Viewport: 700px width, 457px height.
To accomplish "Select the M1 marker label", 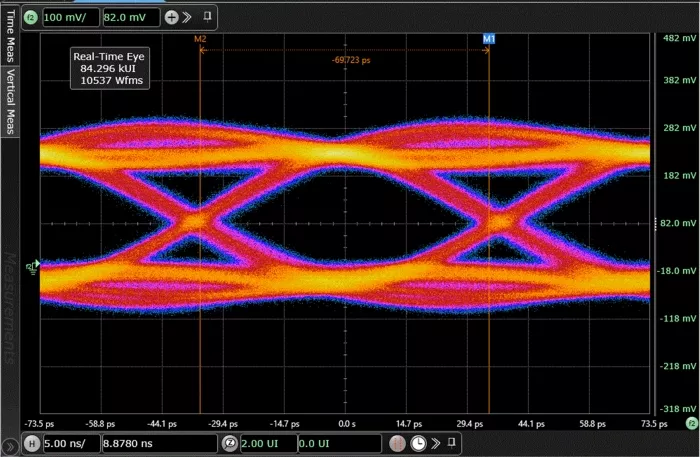I will [x=489, y=38].
